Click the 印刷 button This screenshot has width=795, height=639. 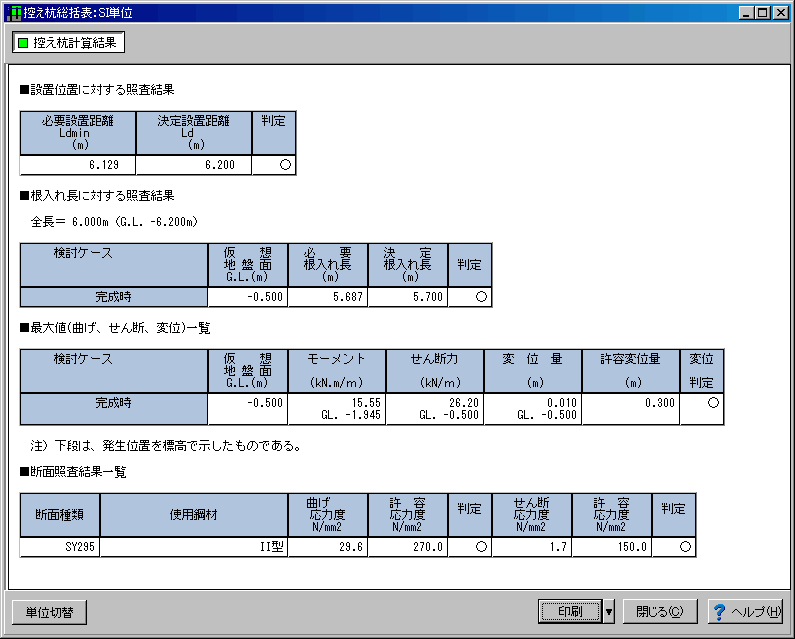tap(570, 612)
